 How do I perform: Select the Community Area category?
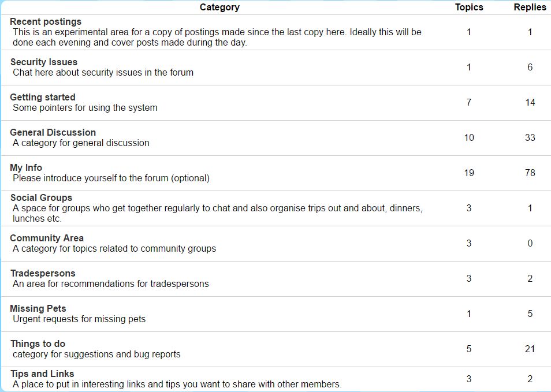tap(47, 238)
